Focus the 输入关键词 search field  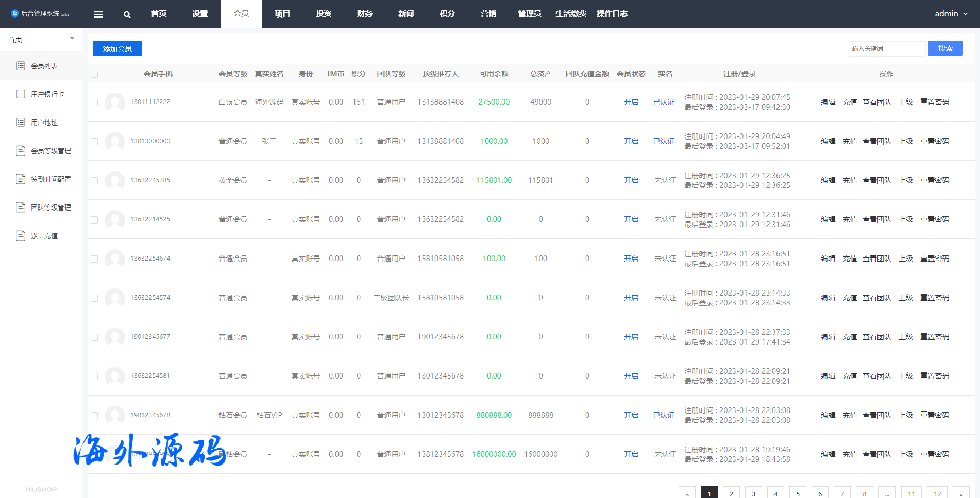pyautogui.click(x=886, y=48)
